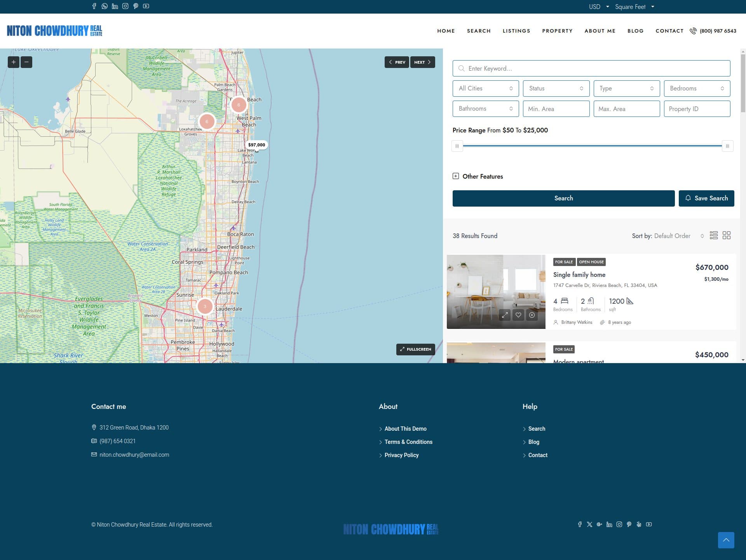The width and height of the screenshot is (746, 560).
Task: Select the list view icon for search results
Action: coord(714,235)
